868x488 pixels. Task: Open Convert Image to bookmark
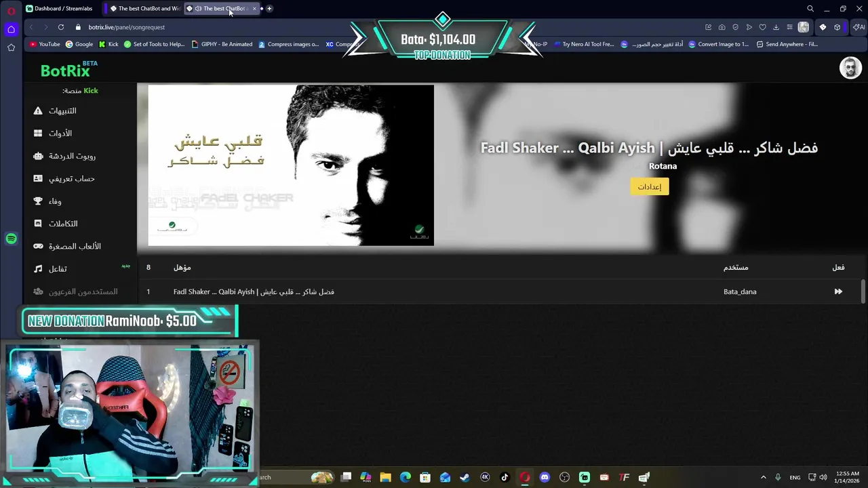tap(718, 44)
